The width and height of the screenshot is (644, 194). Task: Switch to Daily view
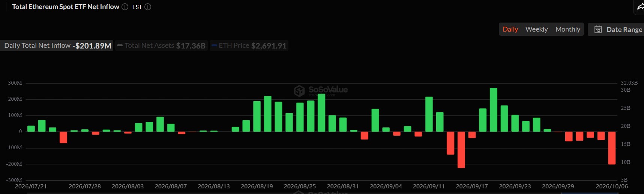pyautogui.click(x=510, y=29)
